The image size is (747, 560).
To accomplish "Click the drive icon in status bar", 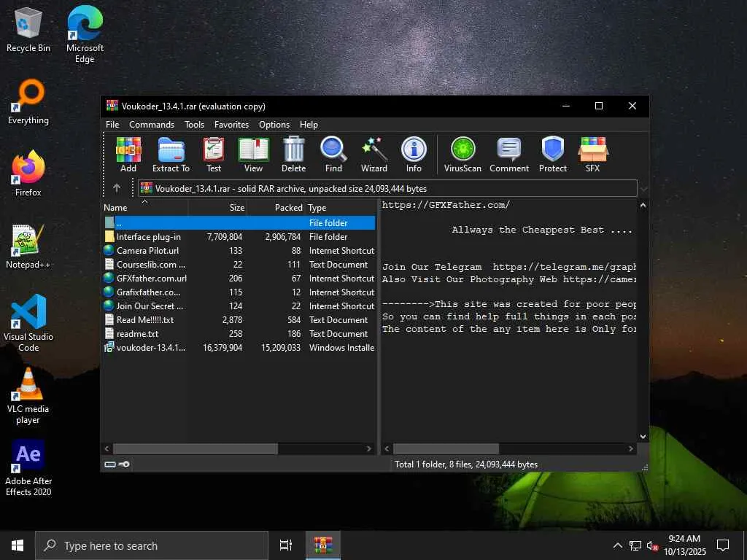I will 110,464.
